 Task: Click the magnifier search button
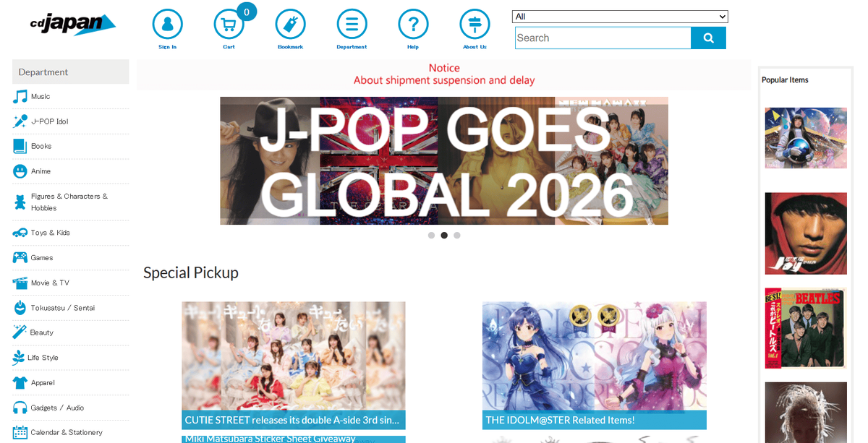[708, 38]
